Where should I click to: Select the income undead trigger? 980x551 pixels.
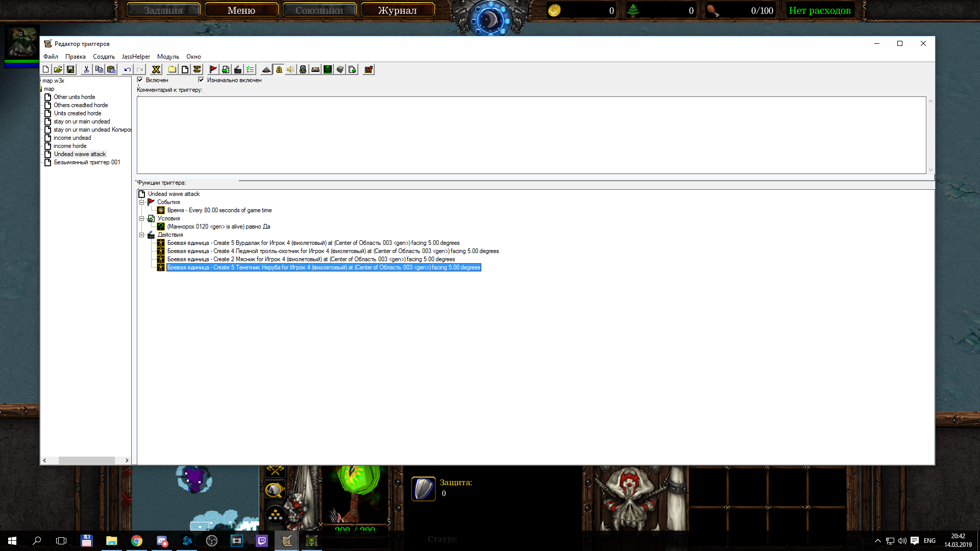(x=72, y=138)
